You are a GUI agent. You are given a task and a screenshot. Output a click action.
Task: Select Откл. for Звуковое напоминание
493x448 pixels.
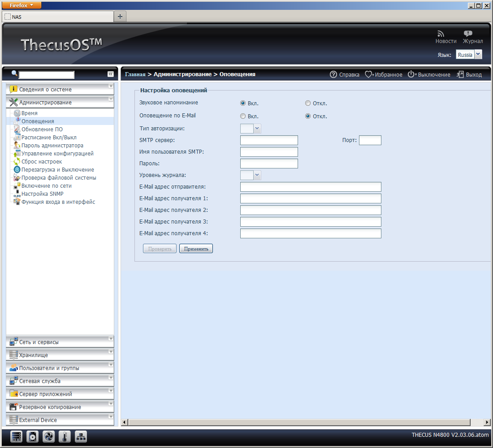[308, 103]
